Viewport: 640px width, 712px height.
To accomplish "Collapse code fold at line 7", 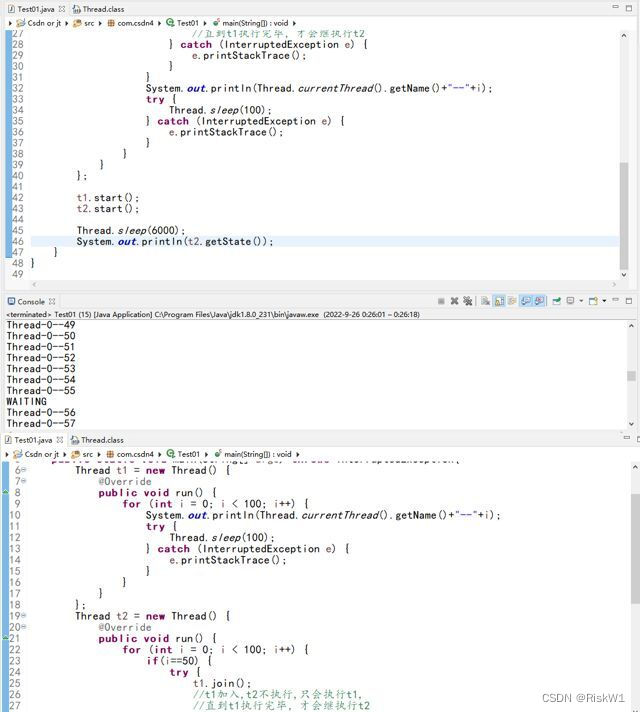I will 24,480.
